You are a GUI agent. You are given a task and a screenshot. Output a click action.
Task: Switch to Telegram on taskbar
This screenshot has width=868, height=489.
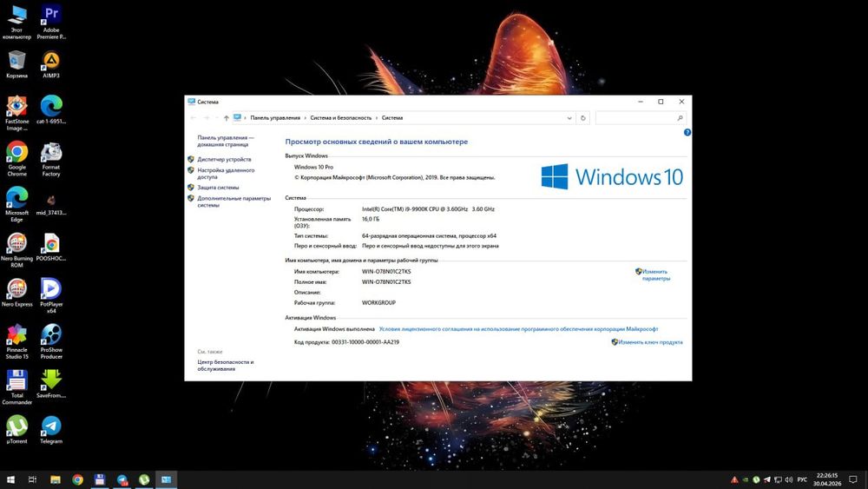click(x=122, y=479)
